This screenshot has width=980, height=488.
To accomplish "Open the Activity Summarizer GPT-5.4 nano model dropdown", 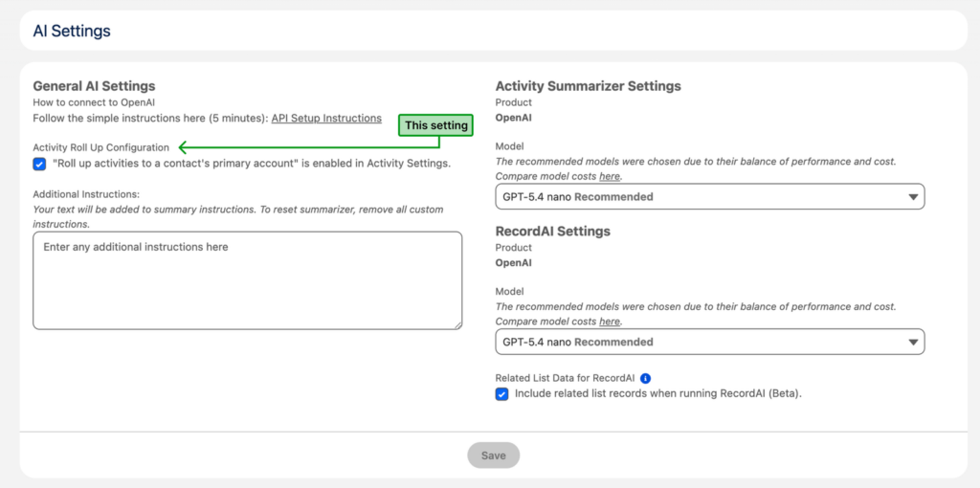I will [x=710, y=197].
